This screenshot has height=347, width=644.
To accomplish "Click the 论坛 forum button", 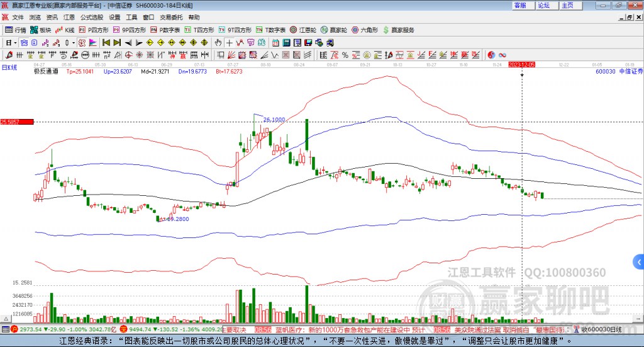I will 547,5.
